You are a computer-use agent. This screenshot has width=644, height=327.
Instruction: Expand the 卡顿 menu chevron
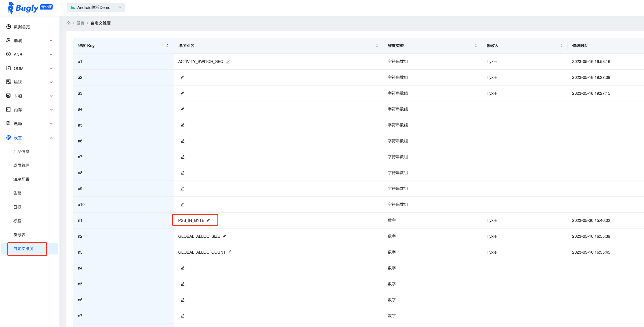coord(51,96)
